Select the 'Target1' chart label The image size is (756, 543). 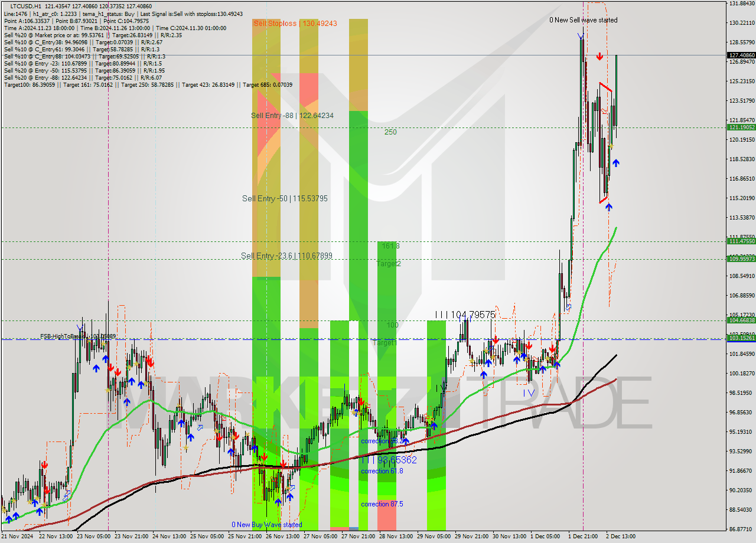tap(384, 342)
